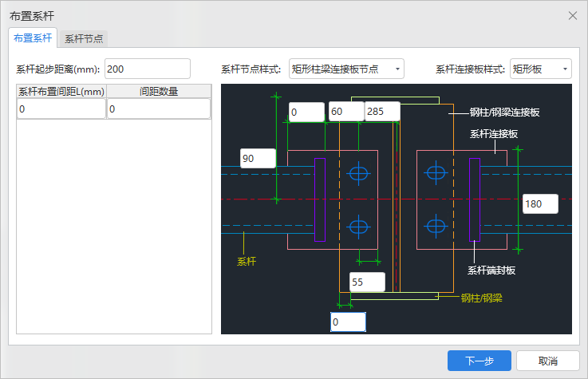588x379 pixels.
Task: Click the diagram dimension field showing 285
Action: [x=382, y=112]
